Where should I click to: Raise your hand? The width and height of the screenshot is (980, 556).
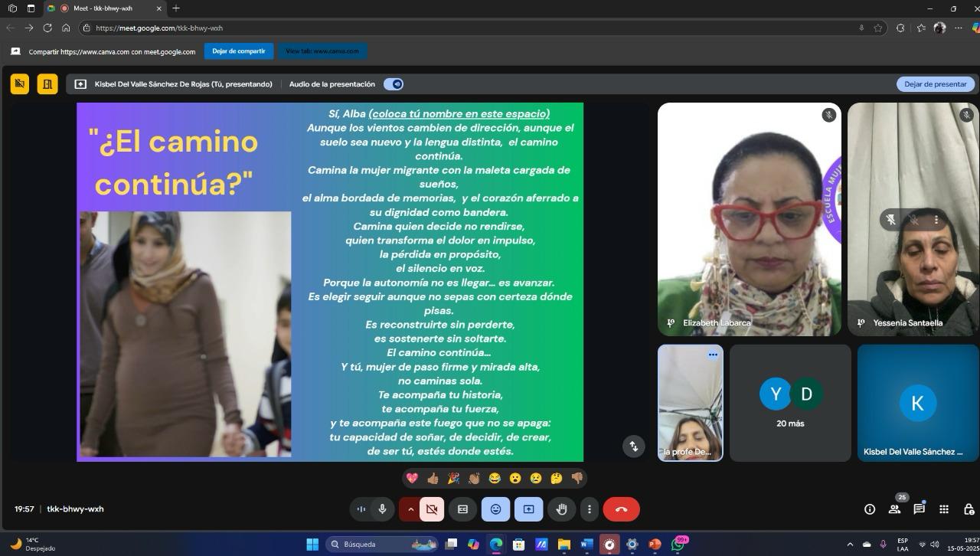561,509
